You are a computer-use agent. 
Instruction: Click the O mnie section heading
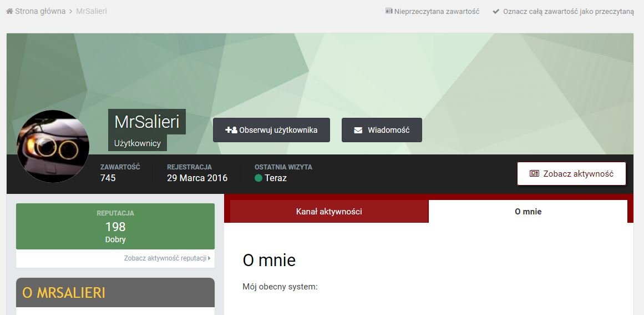pyautogui.click(x=269, y=261)
